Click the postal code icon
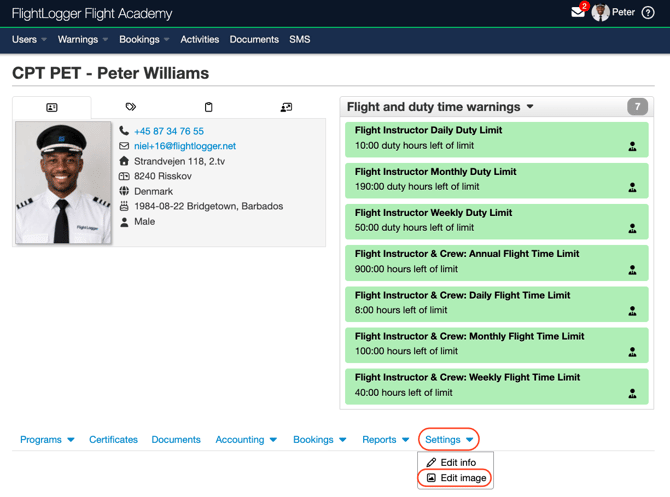670x497 pixels. tap(124, 176)
